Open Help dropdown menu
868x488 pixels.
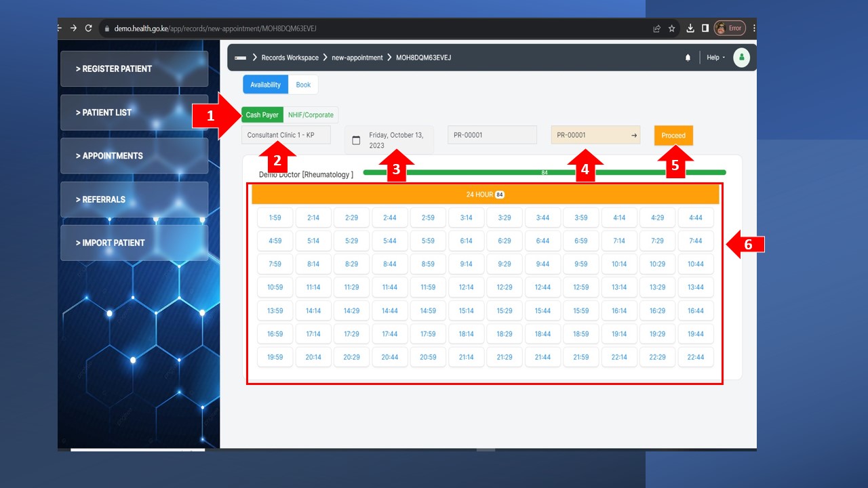click(x=716, y=58)
